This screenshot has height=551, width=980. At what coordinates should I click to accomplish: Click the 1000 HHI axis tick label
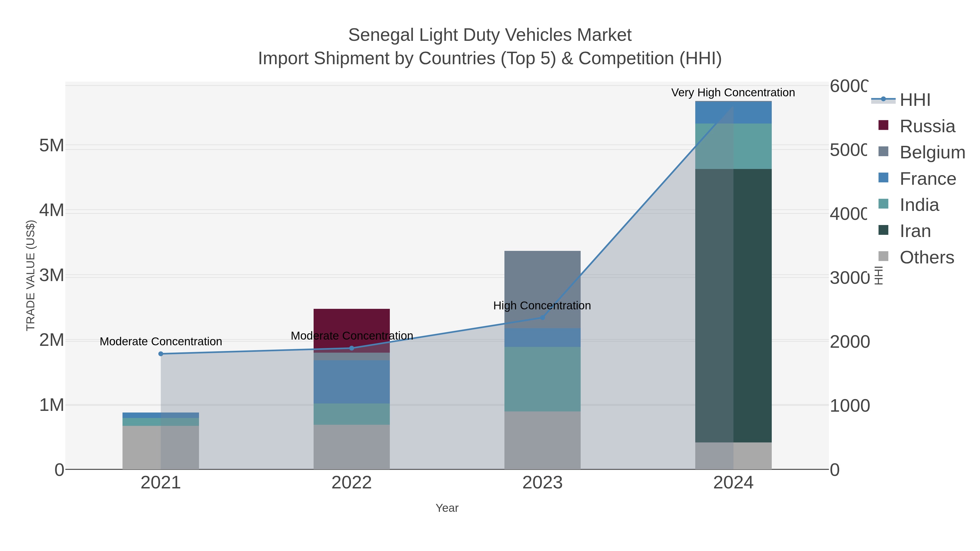point(850,406)
